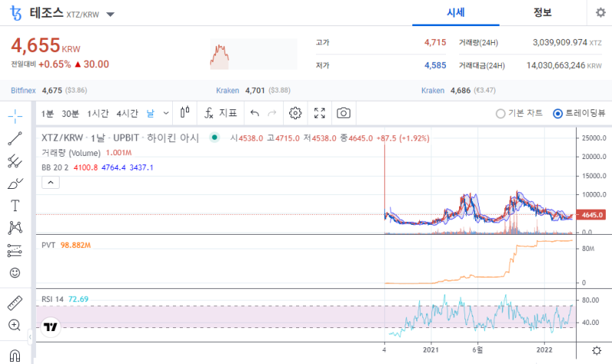Collapse the indicator legend chevron
The height and width of the screenshot is (364, 612).
click(x=50, y=182)
